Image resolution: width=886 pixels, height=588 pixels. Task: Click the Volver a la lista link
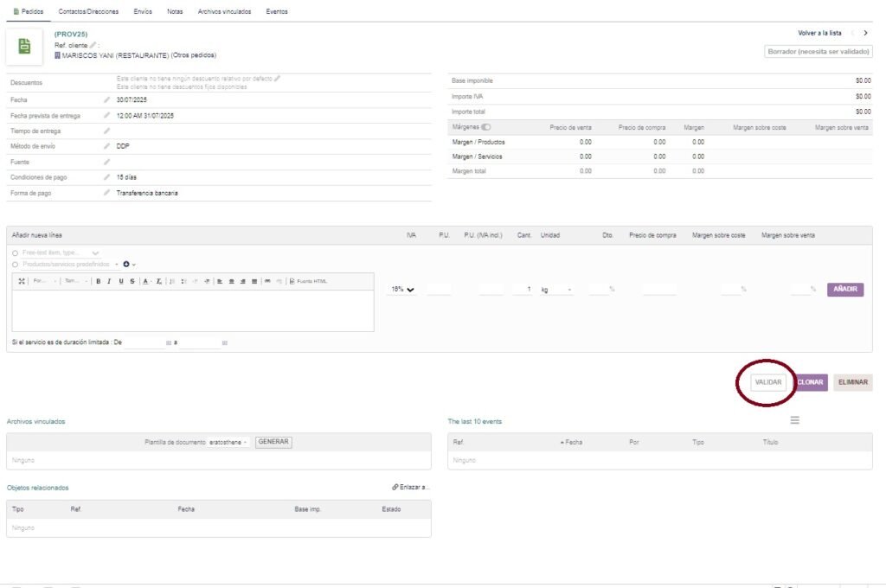pyautogui.click(x=819, y=33)
